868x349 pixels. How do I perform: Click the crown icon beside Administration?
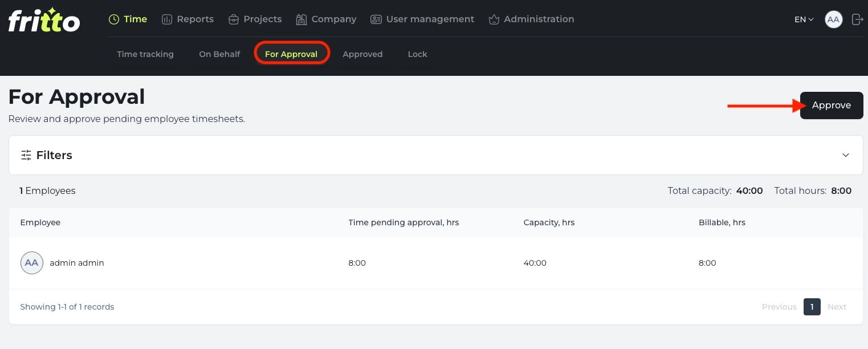pyautogui.click(x=494, y=19)
